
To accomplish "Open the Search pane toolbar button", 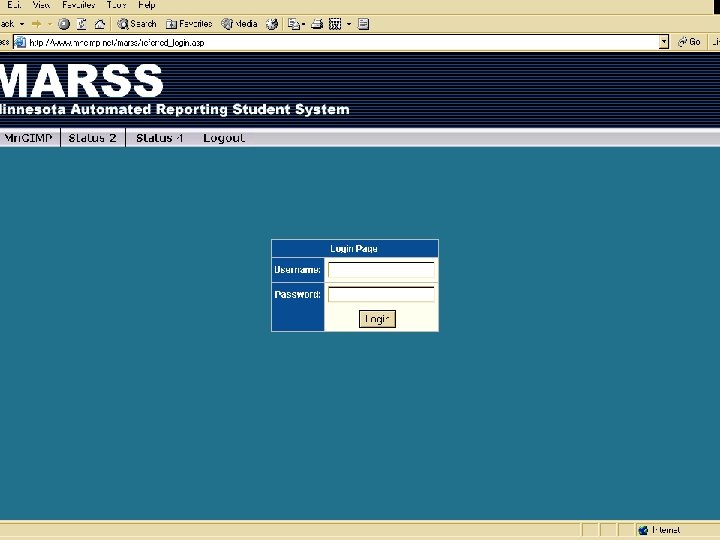I will 136,24.
